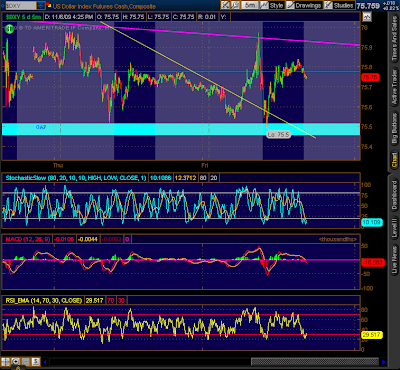Click the grid layout icon at bottom left
The image size is (400, 370).
pyautogui.click(x=5, y=362)
